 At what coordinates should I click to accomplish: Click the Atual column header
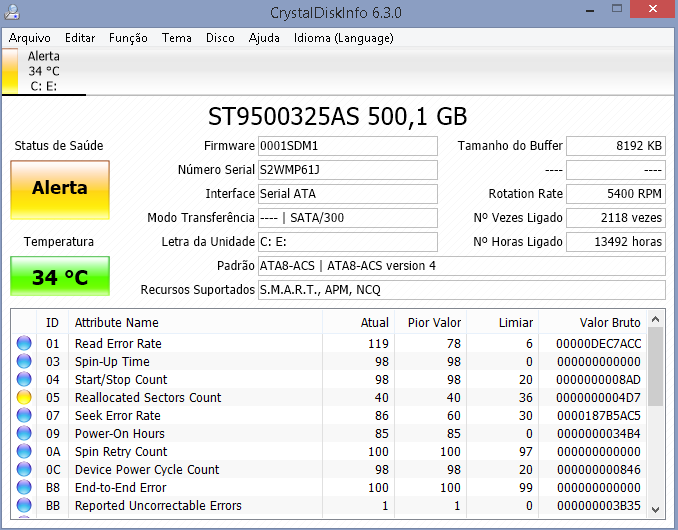358,322
